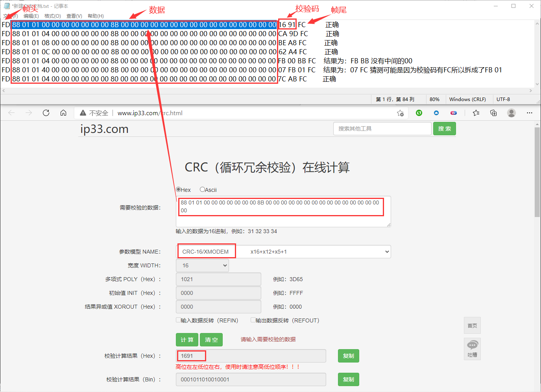541x392 pixels.
Task: Open Notepad 格式(O) menu
Action: [52, 16]
